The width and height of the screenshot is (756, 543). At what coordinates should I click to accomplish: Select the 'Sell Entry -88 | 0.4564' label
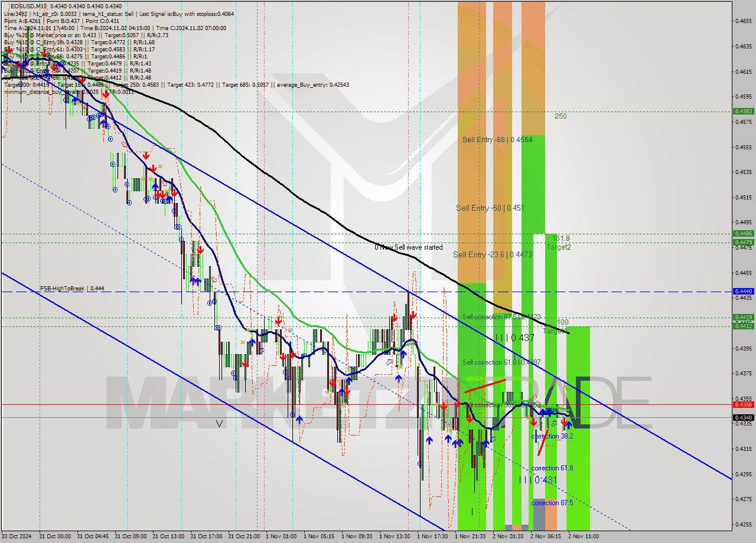[x=497, y=140]
